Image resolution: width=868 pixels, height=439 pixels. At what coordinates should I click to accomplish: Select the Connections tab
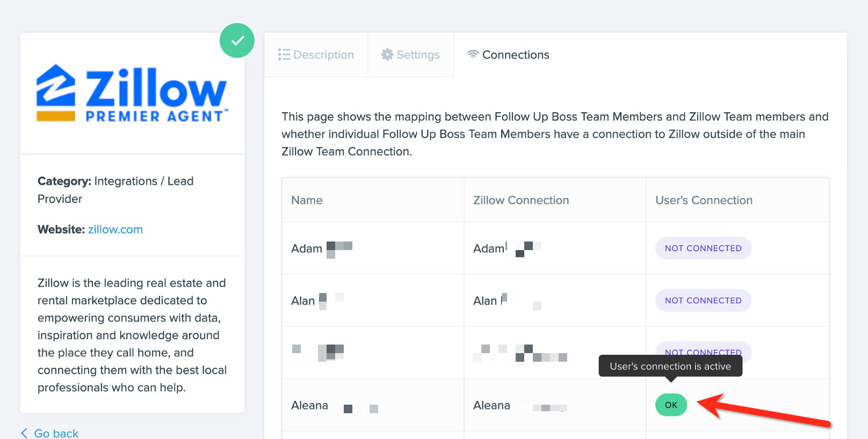pyautogui.click(x=508, y=55)
